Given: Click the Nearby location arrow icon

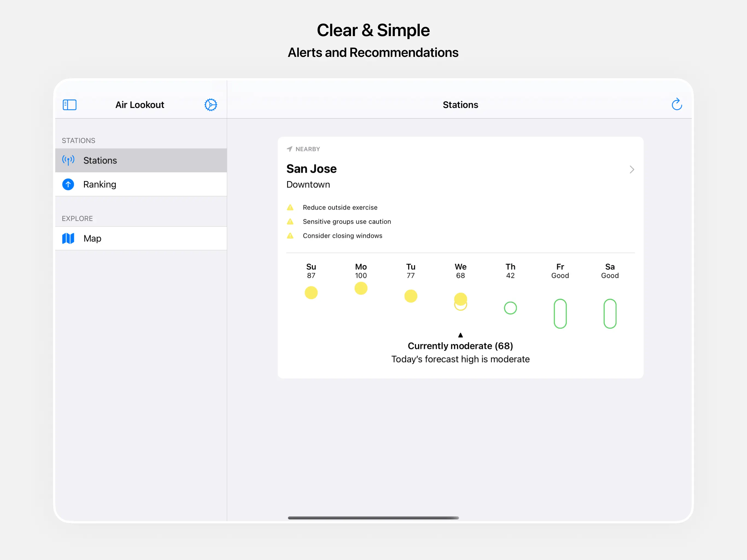Looking at the screenshot, I should tap(289, 149).
